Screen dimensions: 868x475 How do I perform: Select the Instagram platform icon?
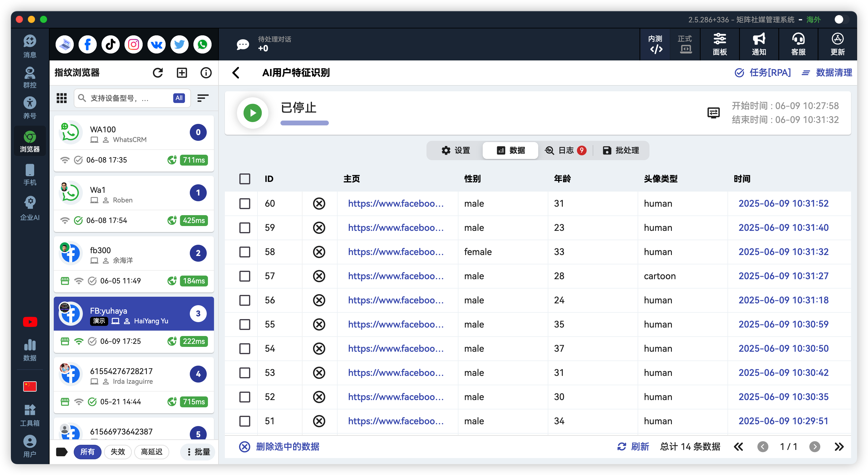134,44
